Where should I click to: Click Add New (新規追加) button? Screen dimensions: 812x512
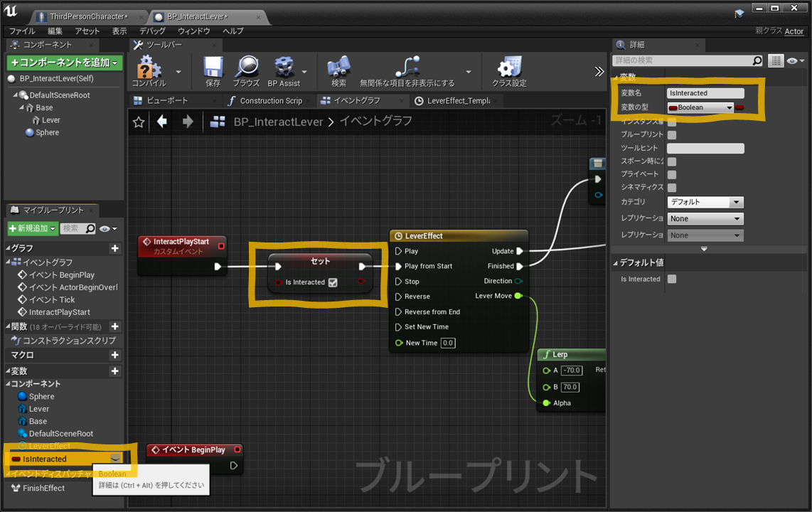[x=32, y=228]
